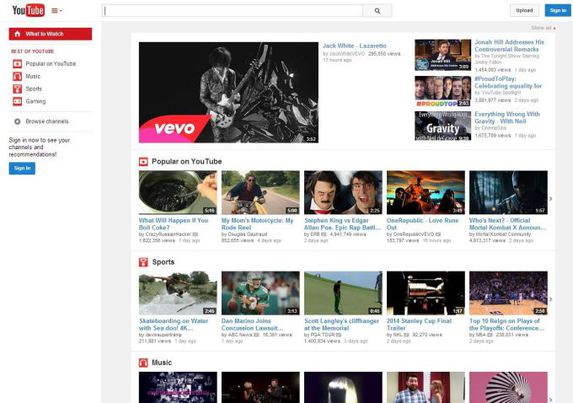Open the Music sidebar headphones icon

click(x=17, y=76)
